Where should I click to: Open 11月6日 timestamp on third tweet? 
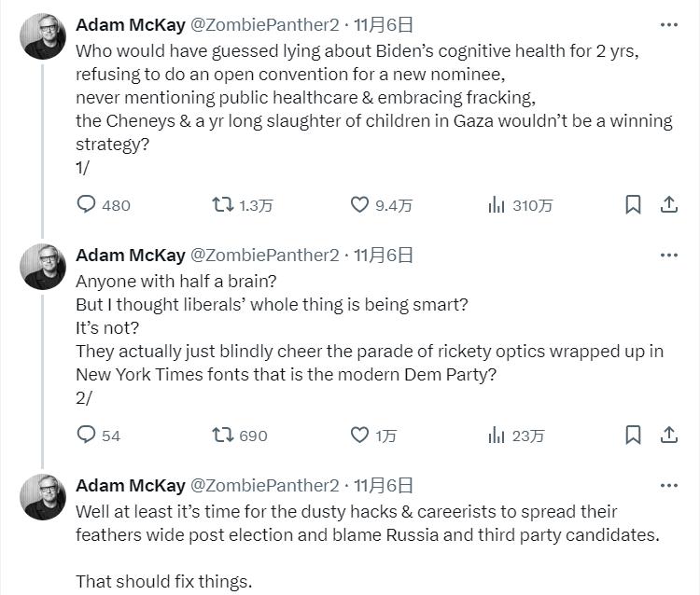point(383,485)
